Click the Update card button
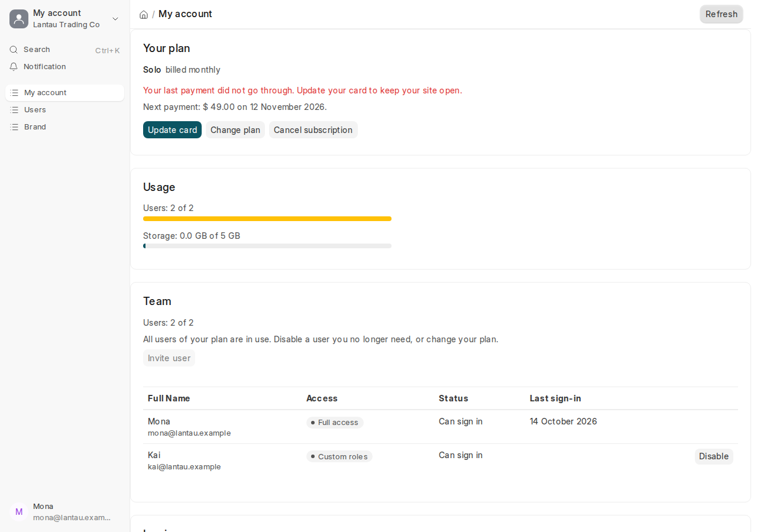 [x=172, y=130]
